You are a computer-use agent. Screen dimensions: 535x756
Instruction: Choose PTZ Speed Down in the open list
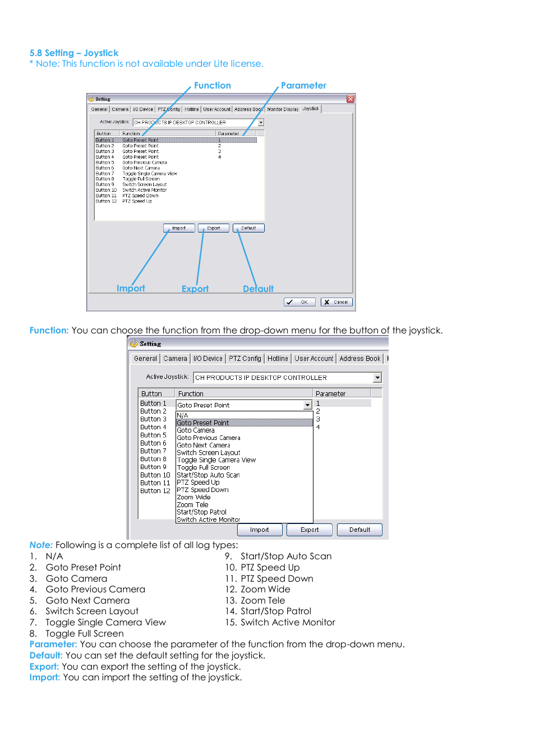pyautogui.click(x=244, y=490)
